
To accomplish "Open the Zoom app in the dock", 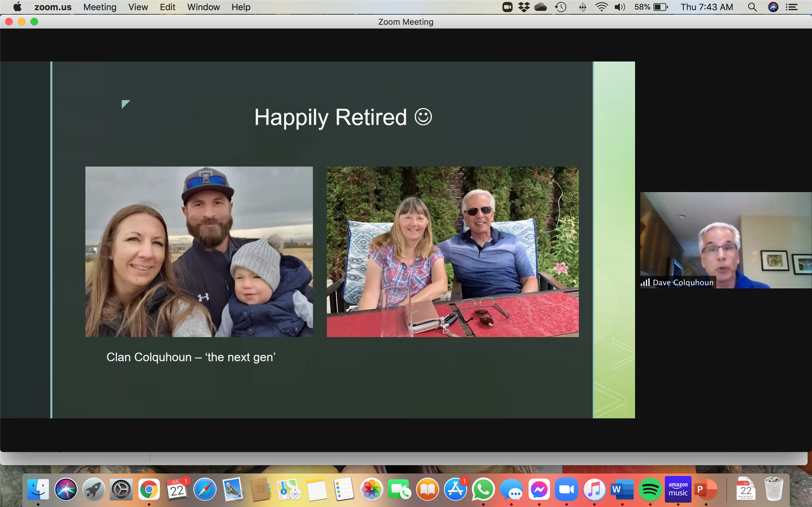I will (x=566, y=489).
